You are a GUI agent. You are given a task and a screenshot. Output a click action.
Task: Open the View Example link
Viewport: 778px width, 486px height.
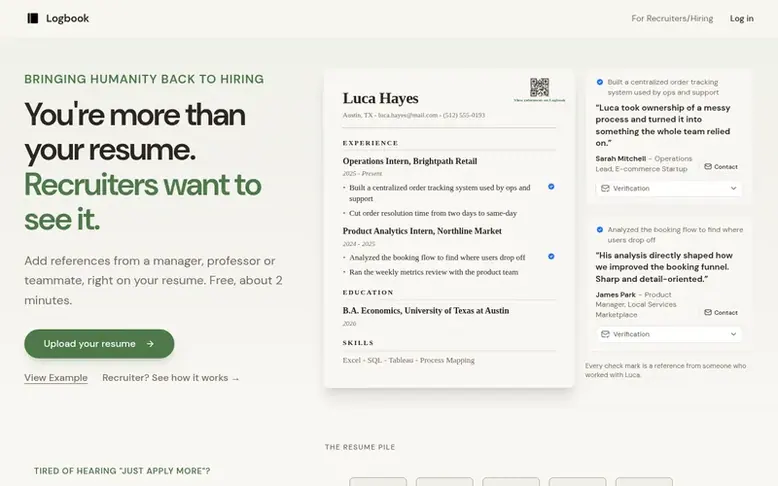pyautogui.click(x=56, y=378)
